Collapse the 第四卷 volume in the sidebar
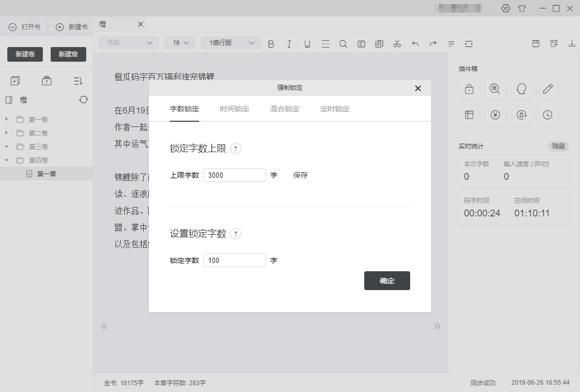The height and width of the screenshot is (392, 580). 6,160
